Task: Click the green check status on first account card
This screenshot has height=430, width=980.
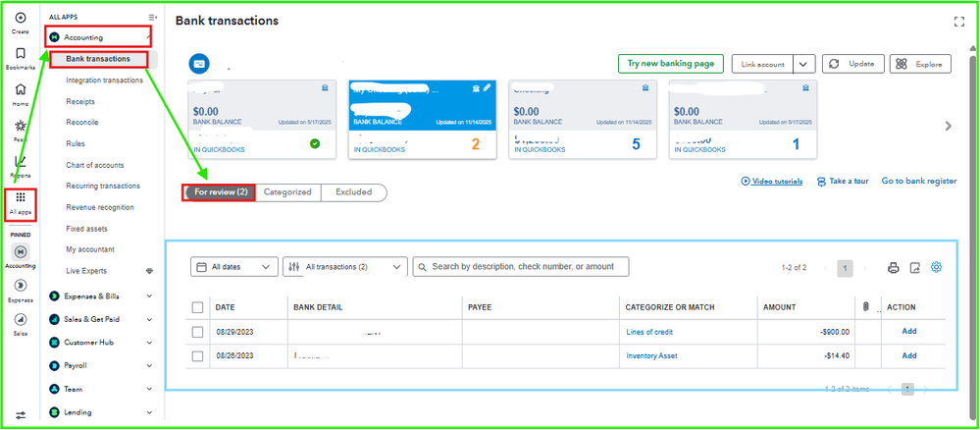Action: (x=315, y=144)
